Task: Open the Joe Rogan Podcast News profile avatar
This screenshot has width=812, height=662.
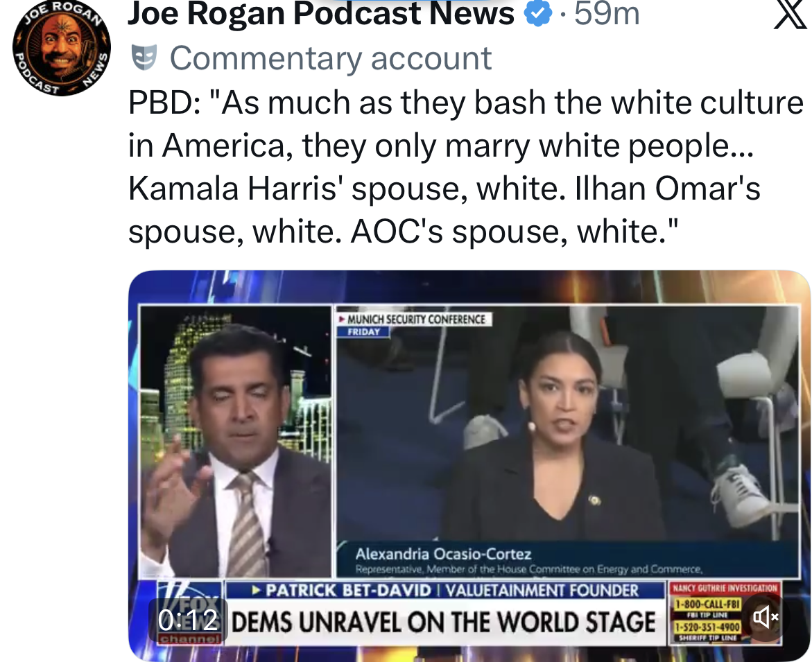Action: [x=62, y=48]
